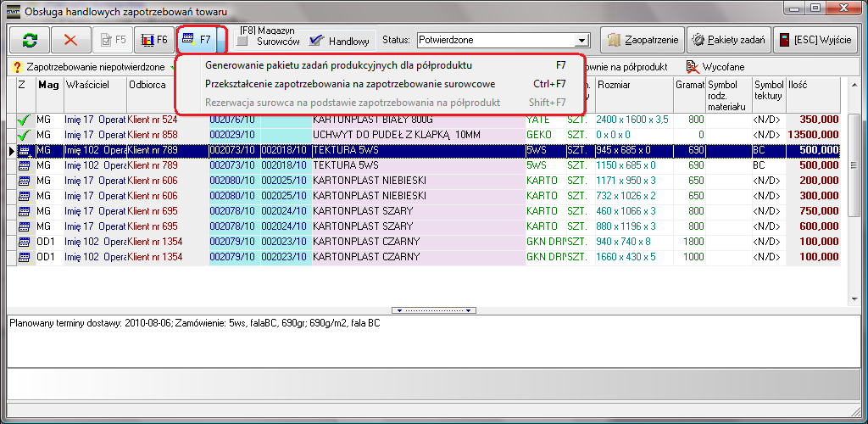
Task: Toggle the Handlowy warehouse checkbox
Action: (x=316, y=41)
